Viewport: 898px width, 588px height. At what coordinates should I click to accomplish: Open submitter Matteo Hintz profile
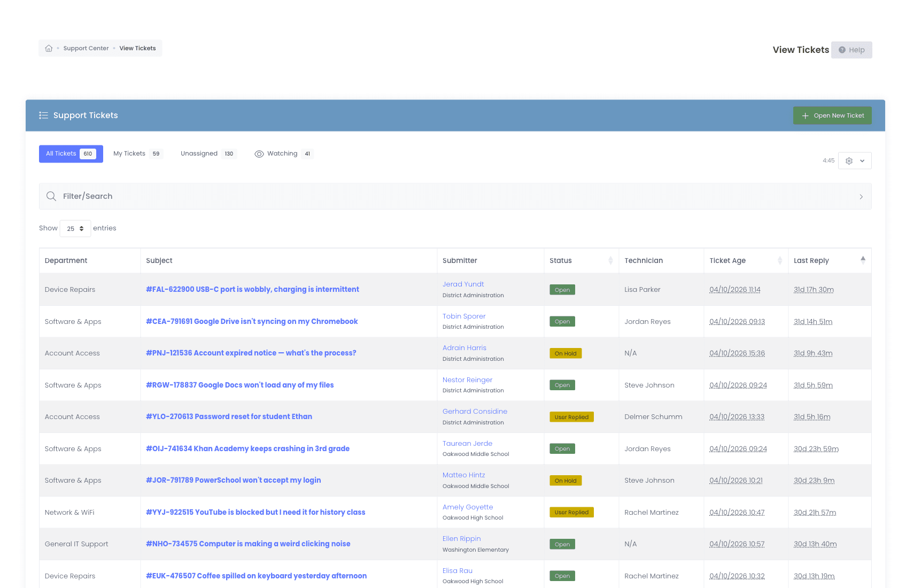(x=464, y=475)
